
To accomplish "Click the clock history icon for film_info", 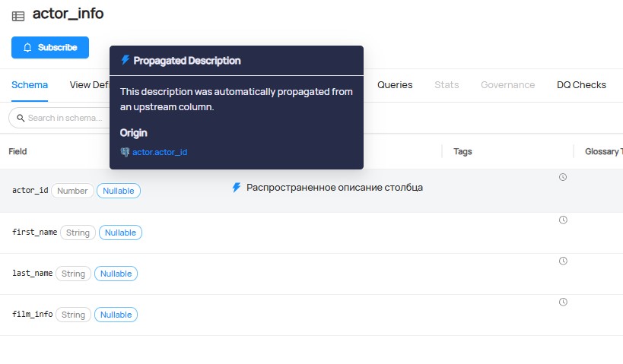I will 563,302.
